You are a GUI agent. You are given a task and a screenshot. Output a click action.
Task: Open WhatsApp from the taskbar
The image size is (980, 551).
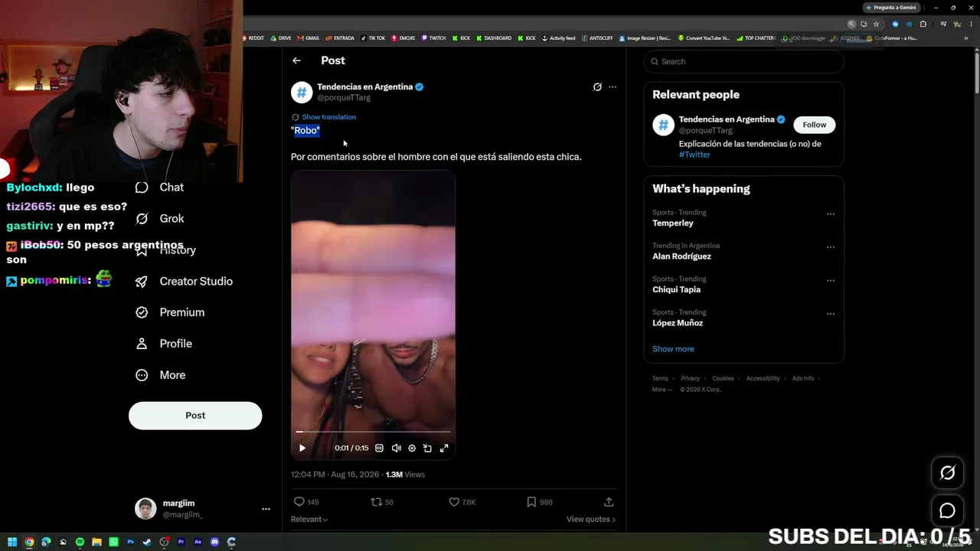(x=113, y=543)
